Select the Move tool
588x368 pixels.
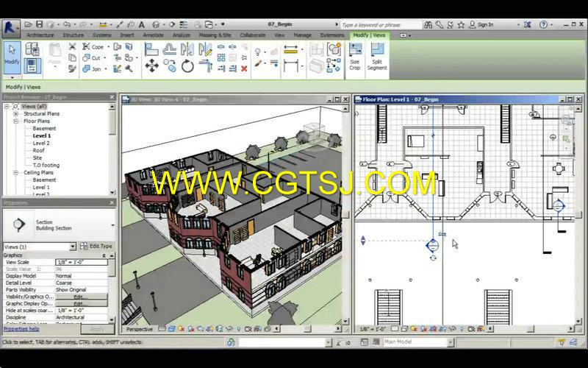point(151,66)
